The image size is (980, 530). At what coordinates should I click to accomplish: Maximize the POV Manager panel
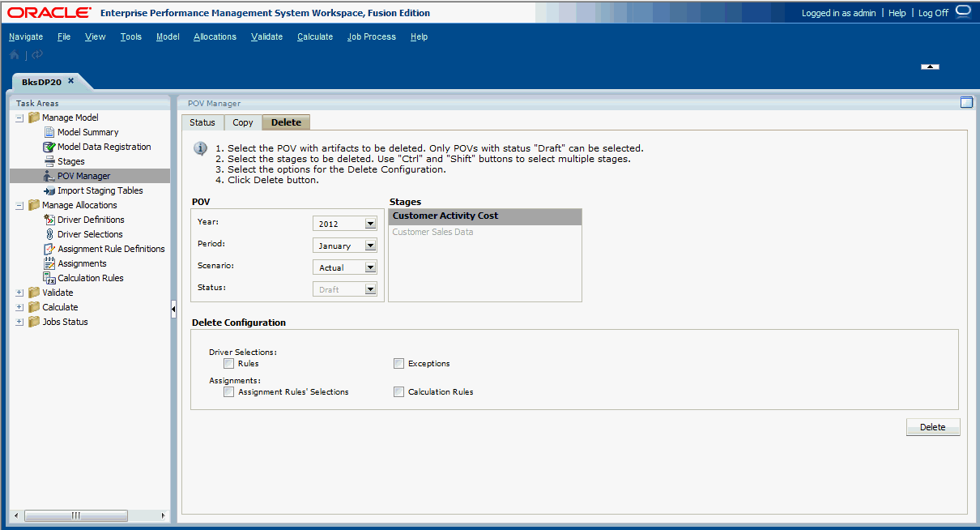[965, 103]
